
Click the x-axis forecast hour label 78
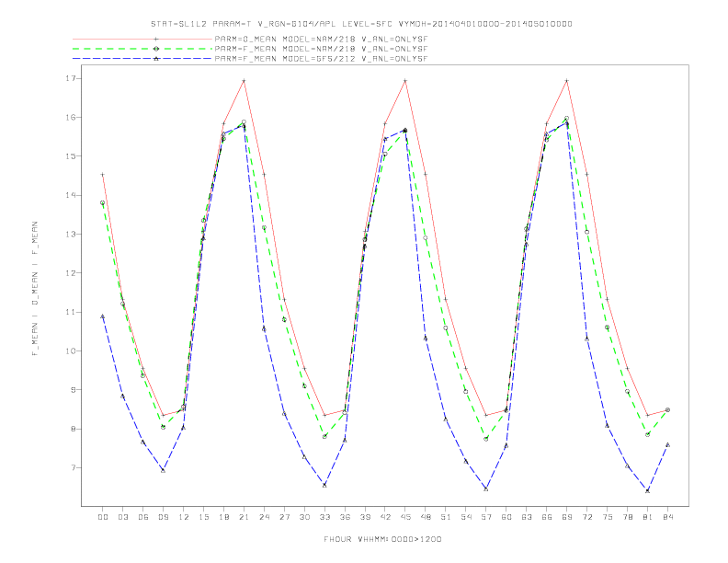pyautogui.click(x=627, y=517)
